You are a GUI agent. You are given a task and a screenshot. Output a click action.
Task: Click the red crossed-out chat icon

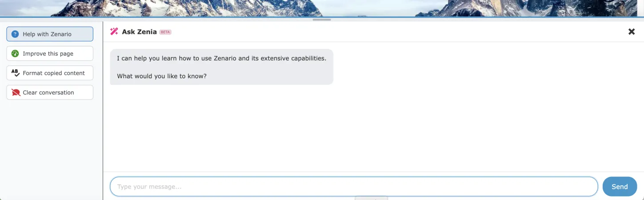(16, 92)
